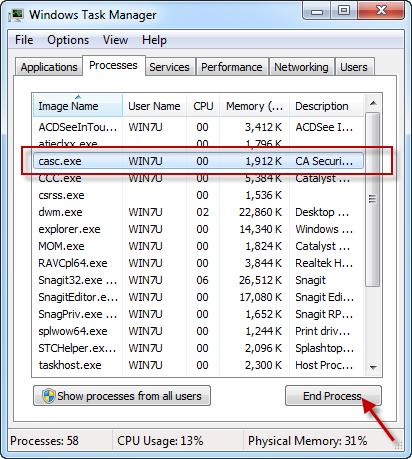Click the 26,512 K memory value
Viewport: 412px width, 459px height.
[x=260, y=280]
